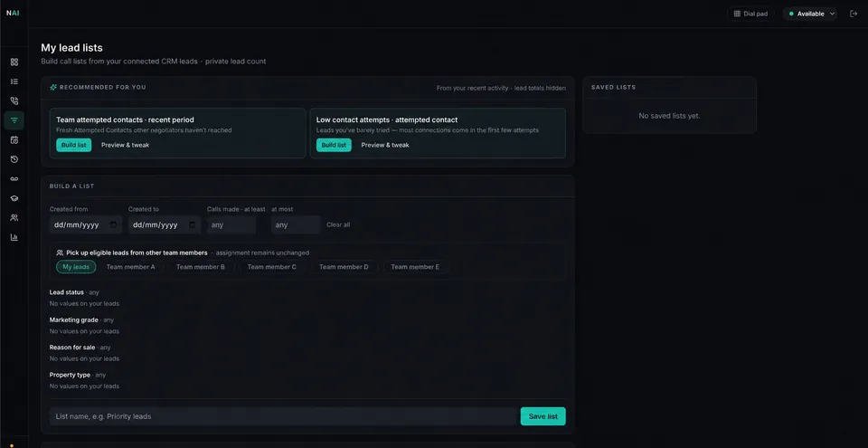Click the 'No saved lists yet.' text
868x448 pixels.
(669, 116)
